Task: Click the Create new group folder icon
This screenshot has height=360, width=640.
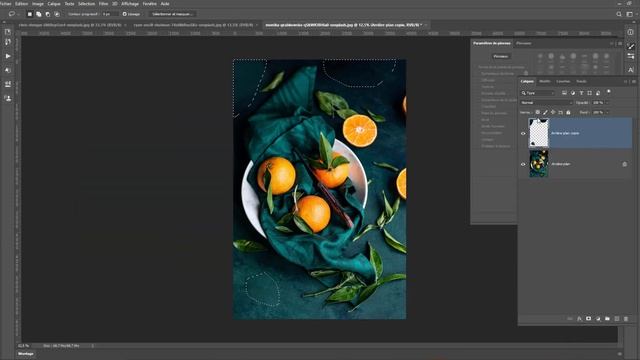Action: (607, 319)
